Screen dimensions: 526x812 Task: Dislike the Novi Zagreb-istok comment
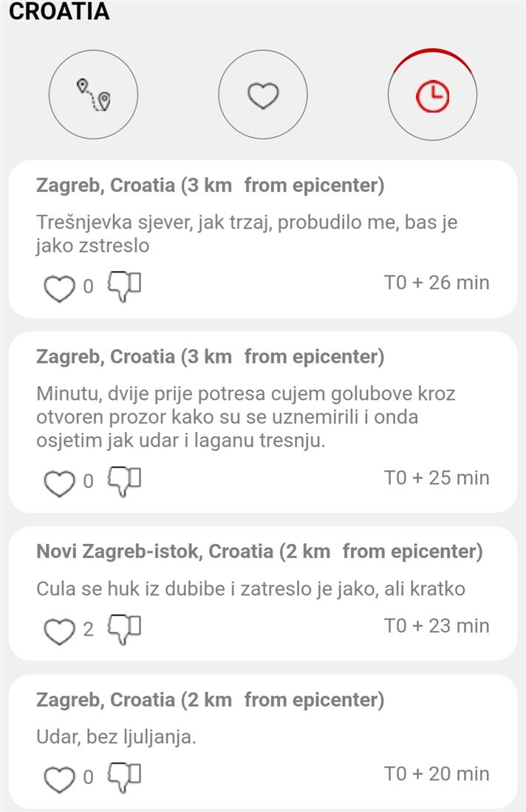124,628
